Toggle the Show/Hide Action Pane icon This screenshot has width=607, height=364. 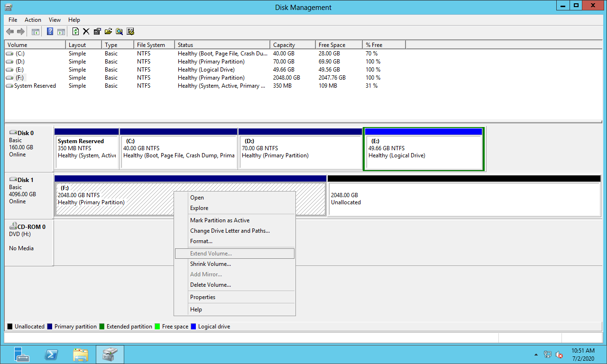point(61,32)
